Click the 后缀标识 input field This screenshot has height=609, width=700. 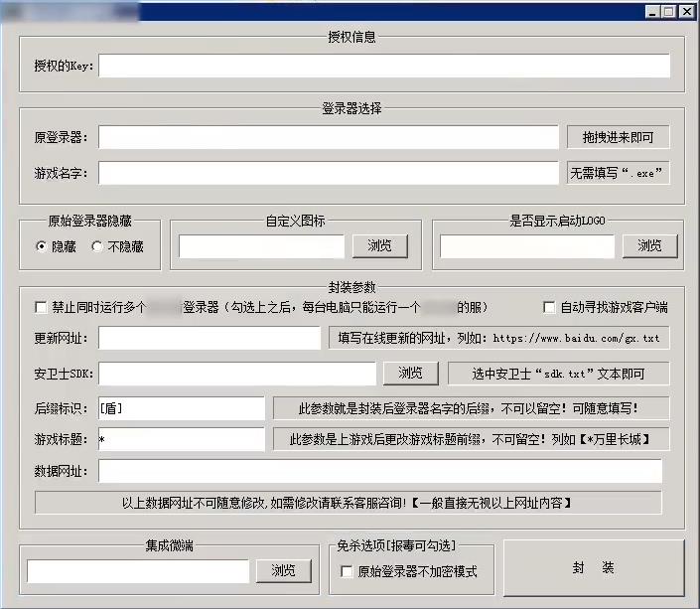(181, 408)
